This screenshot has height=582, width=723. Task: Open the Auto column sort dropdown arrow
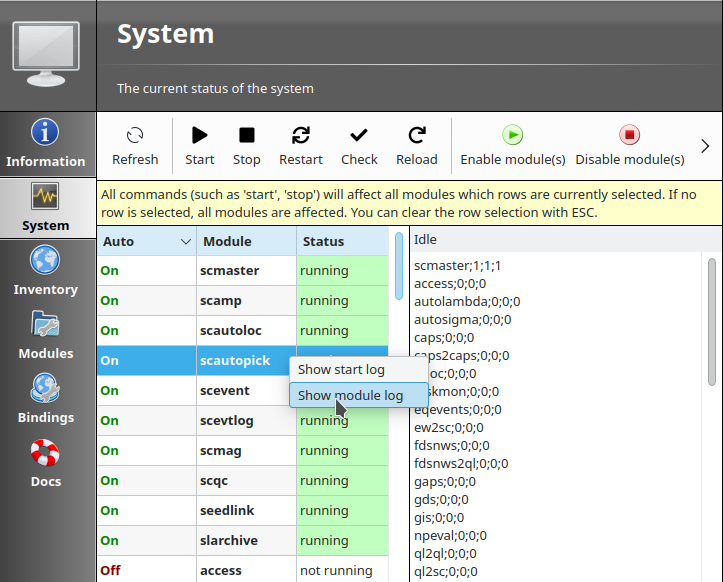pyautogui.click(x=185, y=241)
